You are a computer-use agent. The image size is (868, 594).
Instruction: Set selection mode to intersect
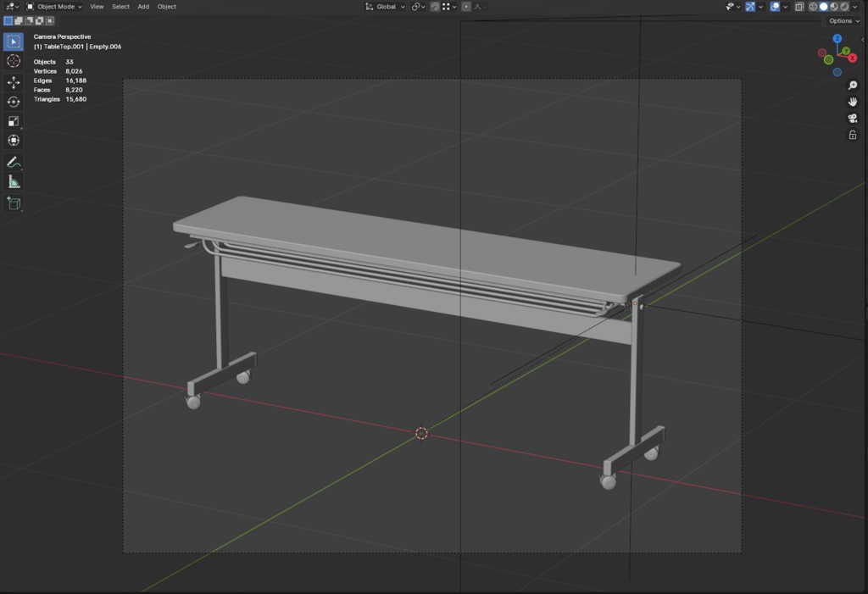[x=50, y=20]
